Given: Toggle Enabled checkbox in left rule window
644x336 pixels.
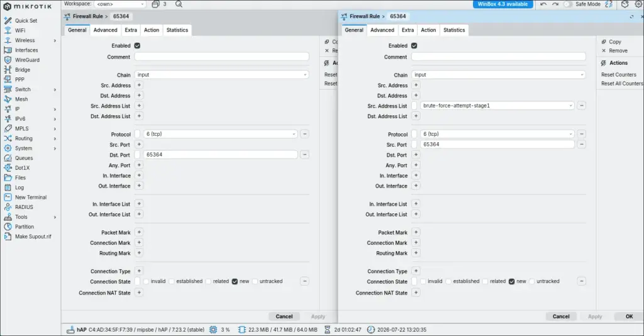Looking at the screenshot, I should point(137,45).
